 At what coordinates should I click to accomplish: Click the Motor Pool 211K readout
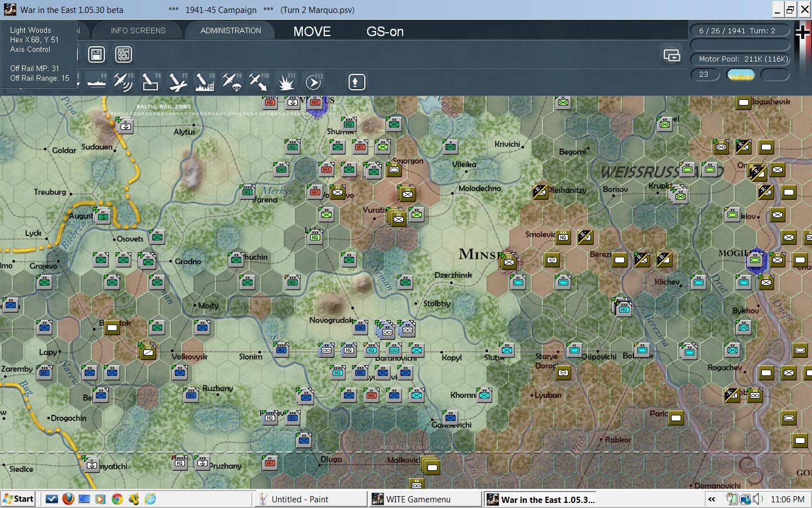(x=740, y=59)
